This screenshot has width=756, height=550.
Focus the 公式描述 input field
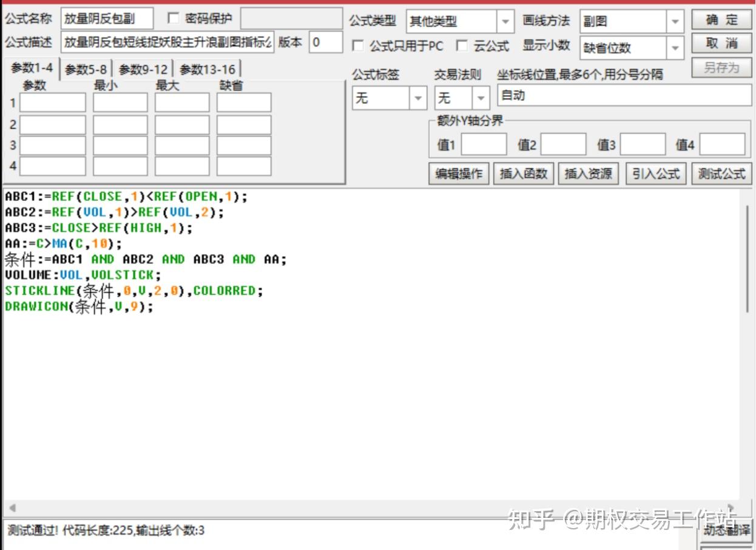167,42
